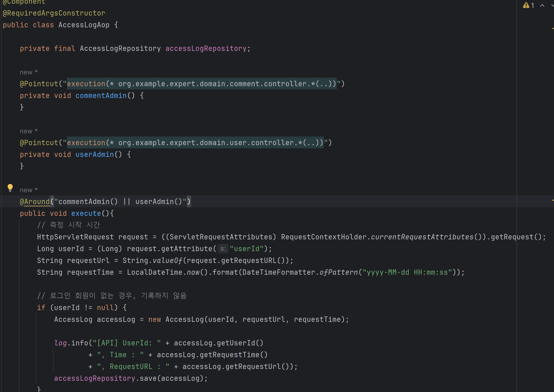Click the italic log identifier in log.info
The width and height of the screenshot is (554, 392).
60,343
